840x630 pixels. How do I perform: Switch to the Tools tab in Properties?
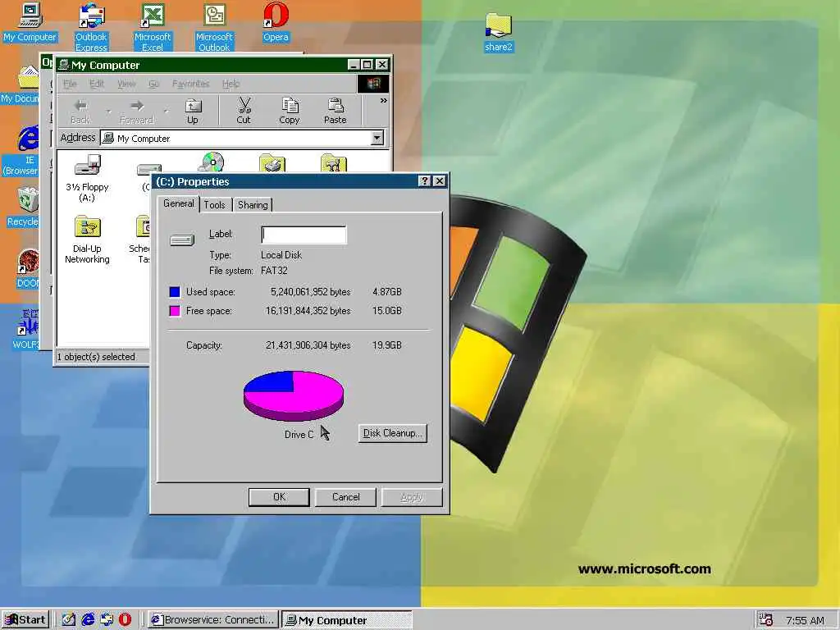(x=215, y=204)
